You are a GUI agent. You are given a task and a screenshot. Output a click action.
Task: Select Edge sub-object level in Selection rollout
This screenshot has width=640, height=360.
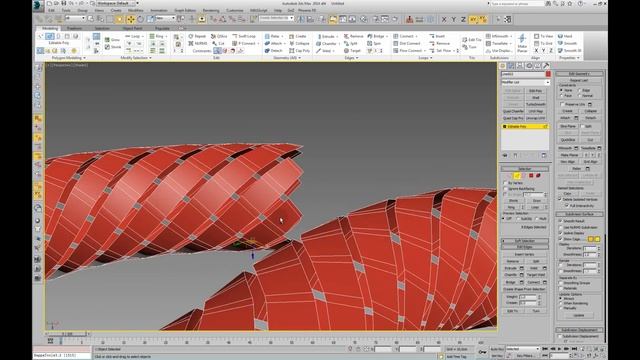[x=517, y=176]
